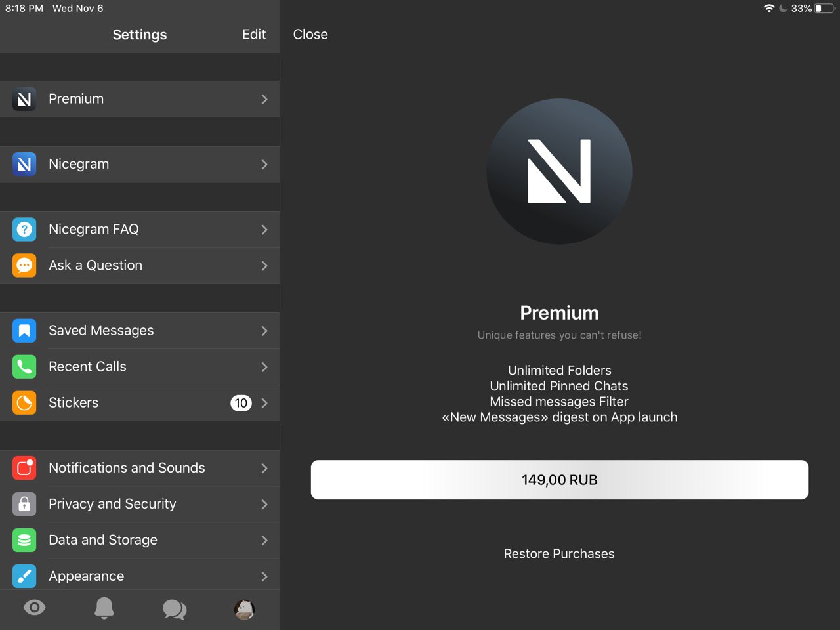Expand Ask a Question chevron
The width and height of the screenshot is (840, 630).
click(264, 265)
